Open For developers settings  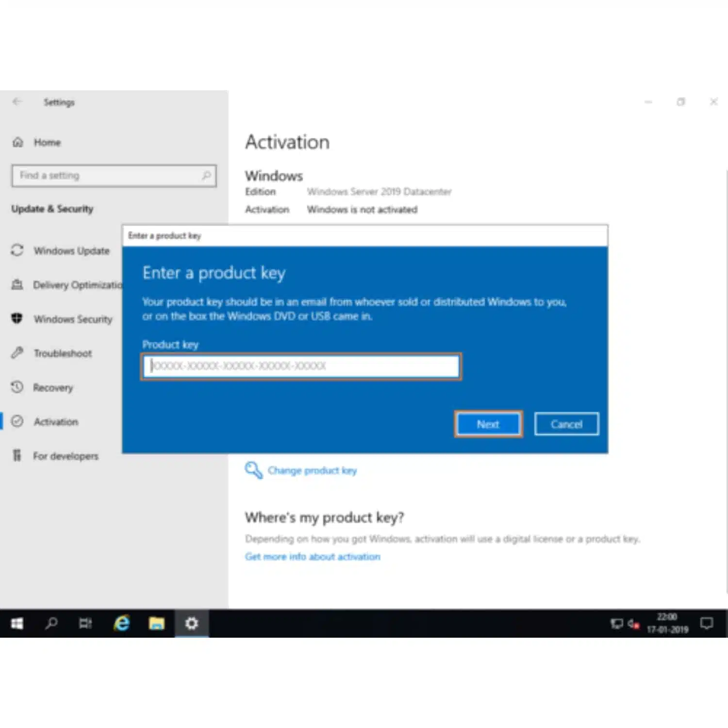66,456
